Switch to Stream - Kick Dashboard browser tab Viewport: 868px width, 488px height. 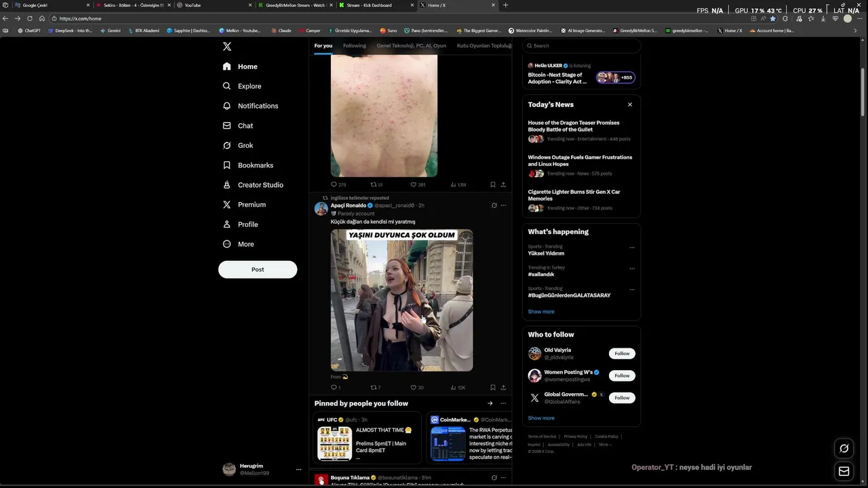[376, 5]
